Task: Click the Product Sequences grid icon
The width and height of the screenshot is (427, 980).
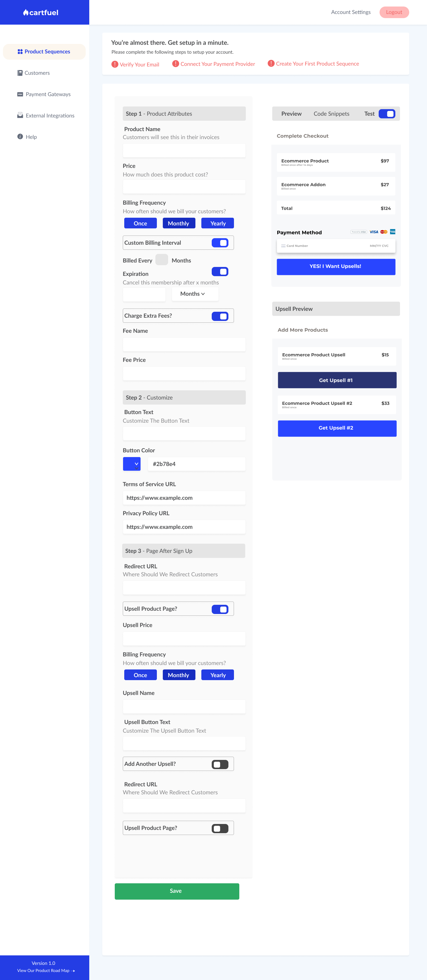Action: tap(20, 52)
